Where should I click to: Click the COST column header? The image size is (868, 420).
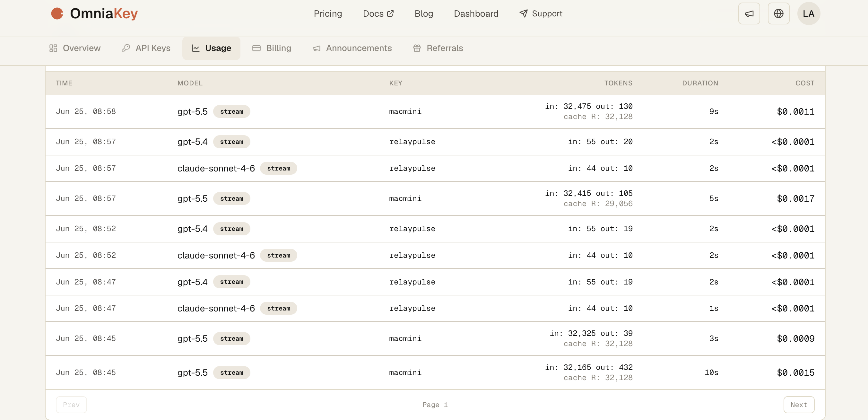click(x=805, y=83)
